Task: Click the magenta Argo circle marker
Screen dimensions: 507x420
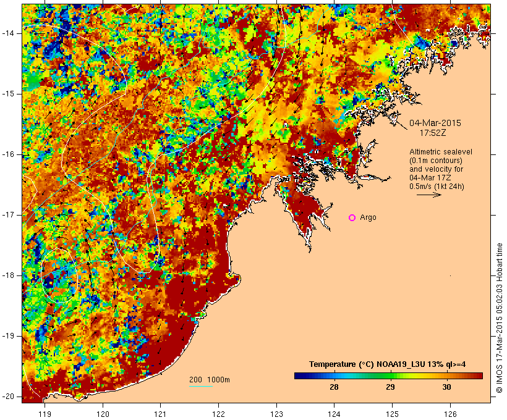Action: tap(352, 218)
